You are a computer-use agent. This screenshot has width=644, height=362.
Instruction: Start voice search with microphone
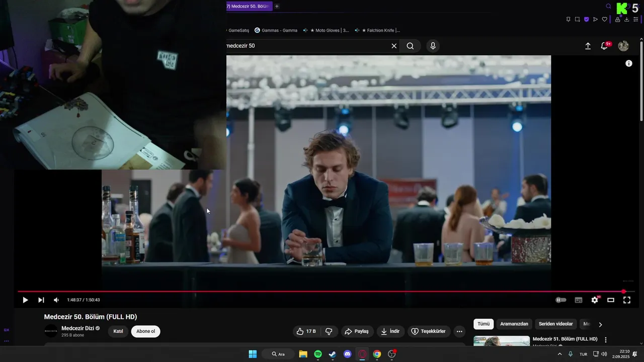point(433,46)
